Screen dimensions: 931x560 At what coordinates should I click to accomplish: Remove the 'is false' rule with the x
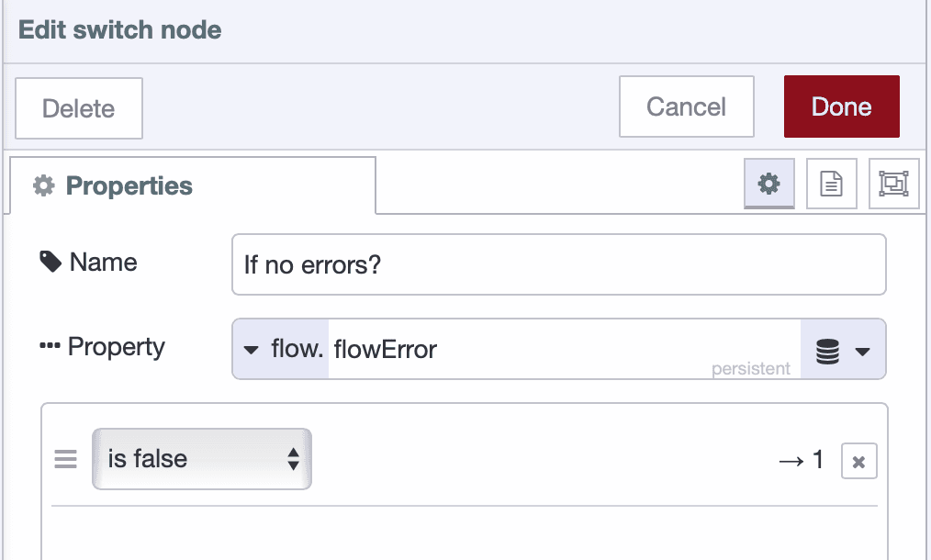pos(859,459)
